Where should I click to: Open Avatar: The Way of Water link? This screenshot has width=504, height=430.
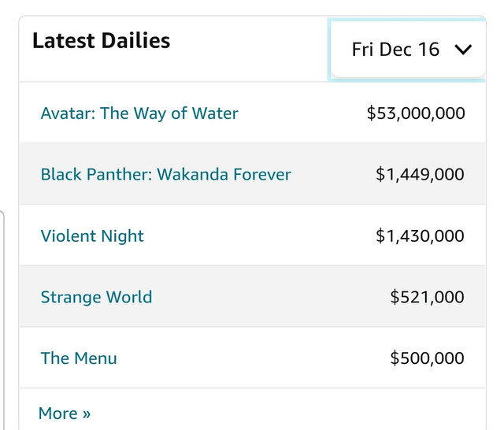click(139, 113)
